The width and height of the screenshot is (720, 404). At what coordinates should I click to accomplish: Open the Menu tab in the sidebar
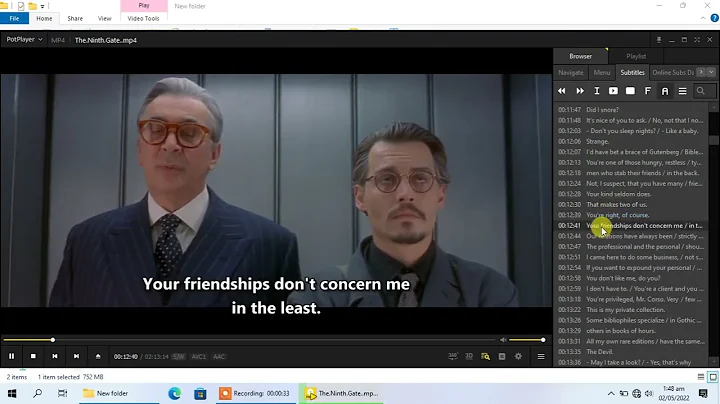point(602,73)
